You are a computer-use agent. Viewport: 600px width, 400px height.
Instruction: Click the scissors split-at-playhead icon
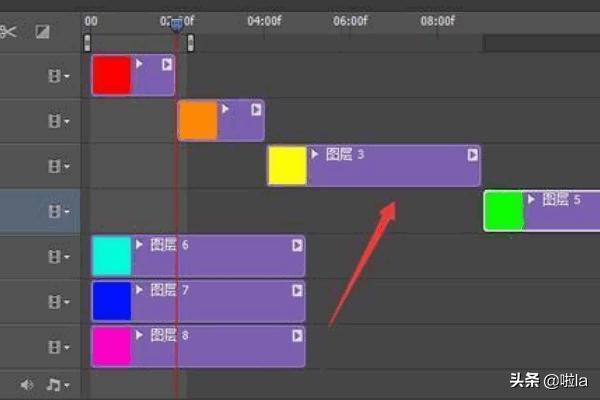8,32
